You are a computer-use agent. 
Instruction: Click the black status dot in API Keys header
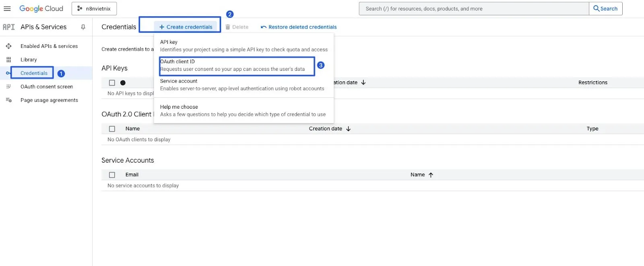point(123,82)
